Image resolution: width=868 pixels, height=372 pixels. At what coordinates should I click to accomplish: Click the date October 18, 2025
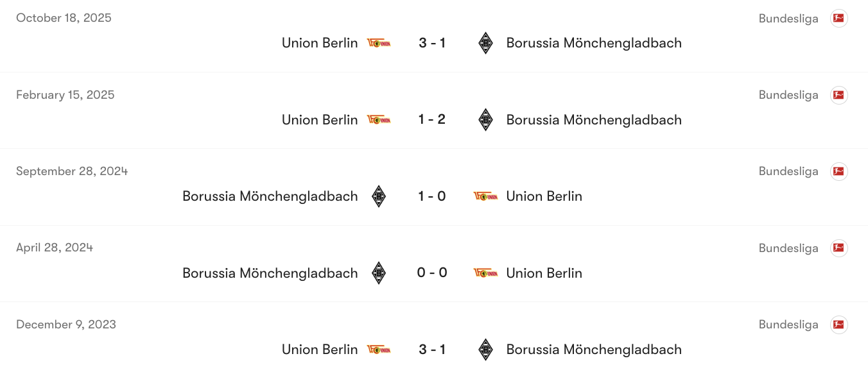tap(62, 17)
